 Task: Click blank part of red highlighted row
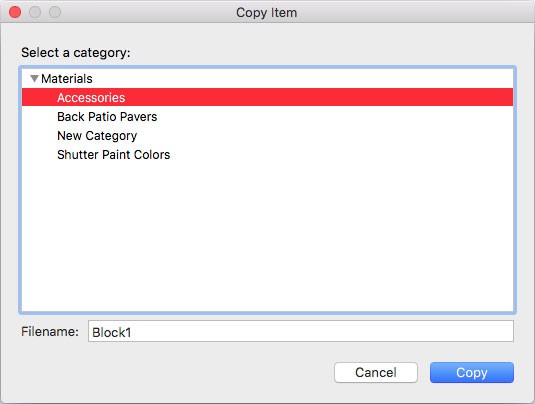317,97
